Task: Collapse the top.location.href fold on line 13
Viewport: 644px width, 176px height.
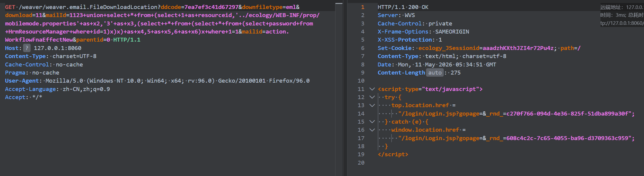Action: 372,105
